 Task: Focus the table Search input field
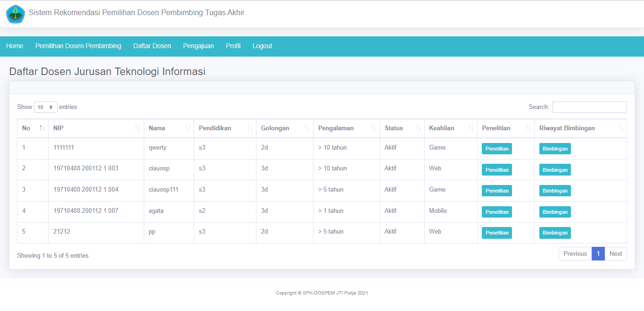click(x=589, y=107)
